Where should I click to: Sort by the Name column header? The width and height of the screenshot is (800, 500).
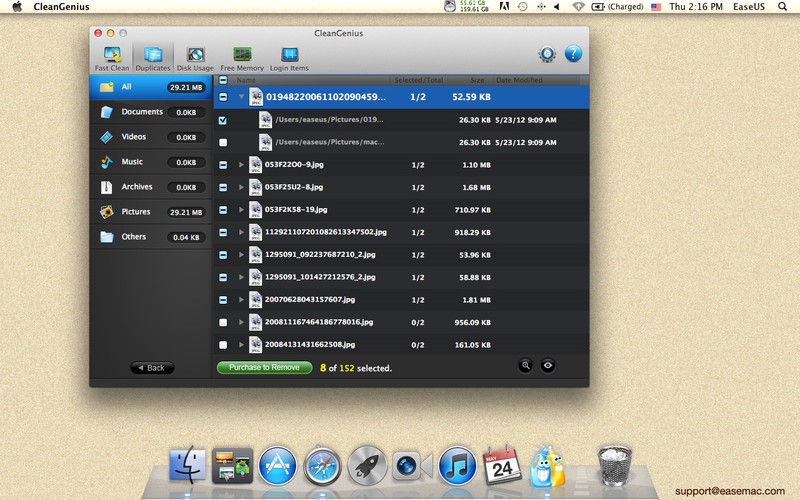pos(246,80)
